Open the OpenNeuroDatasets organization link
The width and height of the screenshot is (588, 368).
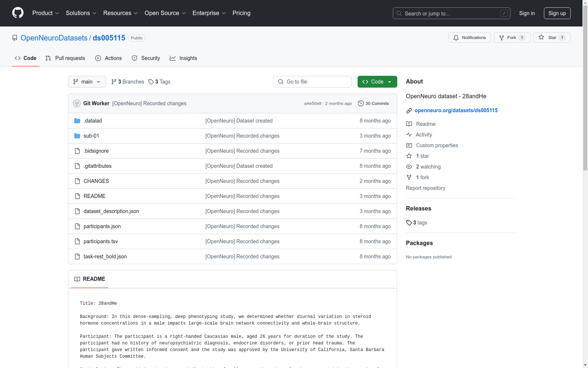click(54, 38)
